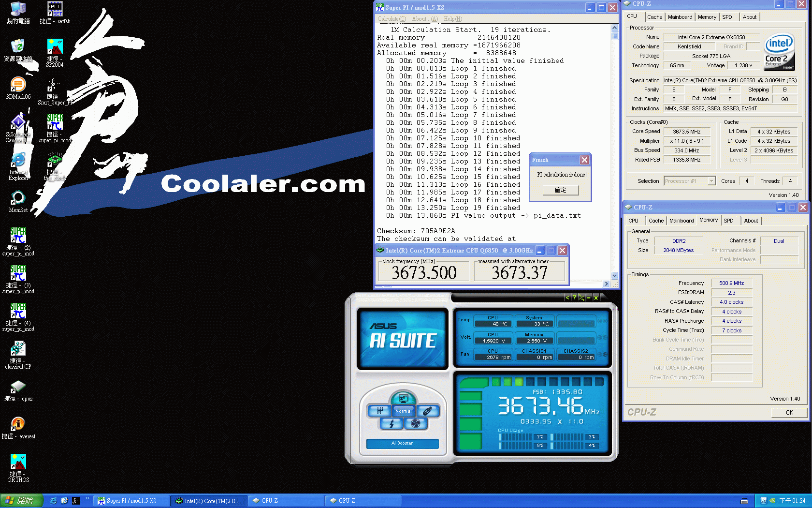Switch to Memory tab in upper CPU-Z
This screenshot has width=812, height=508.
[707, 17]
